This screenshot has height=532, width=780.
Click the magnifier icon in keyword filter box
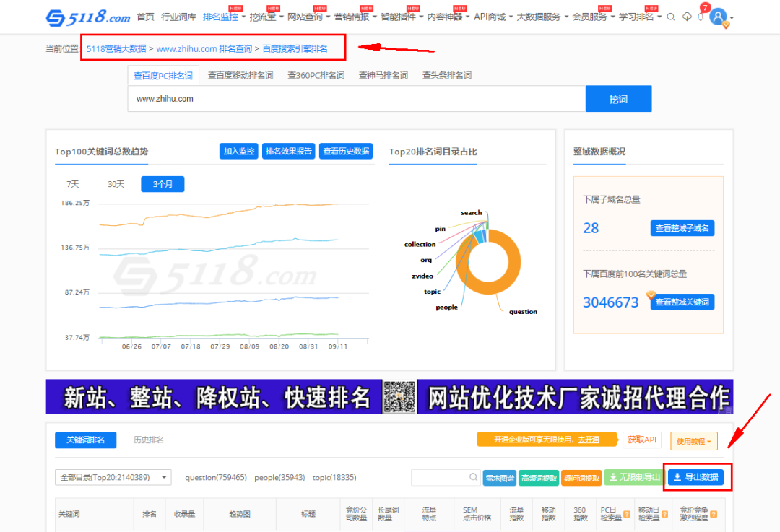473,477
